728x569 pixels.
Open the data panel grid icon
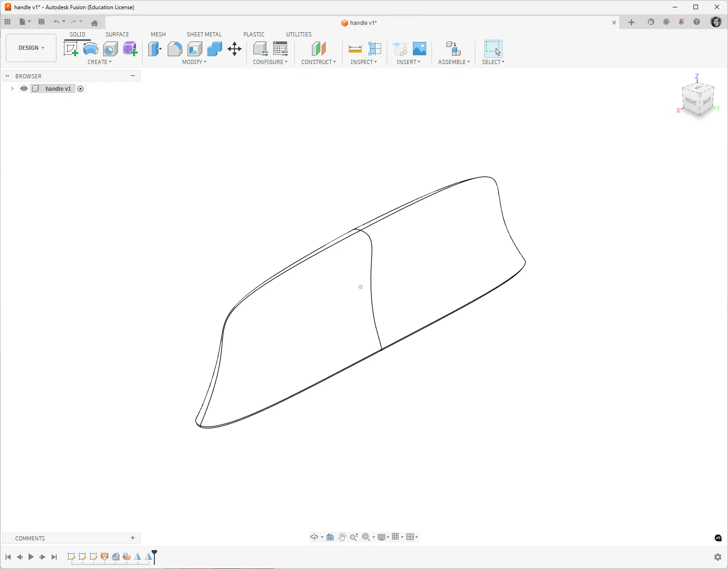tap(7, 22)
